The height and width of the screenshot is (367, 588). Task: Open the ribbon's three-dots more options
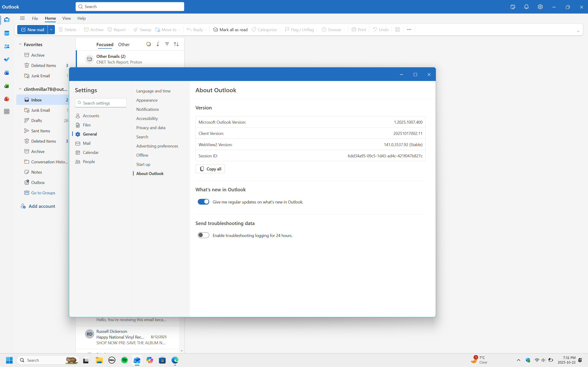click(409, 30)
